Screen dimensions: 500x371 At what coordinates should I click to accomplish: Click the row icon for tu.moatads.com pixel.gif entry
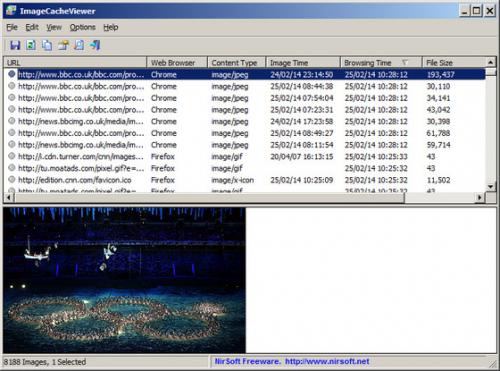click(12, 168)
